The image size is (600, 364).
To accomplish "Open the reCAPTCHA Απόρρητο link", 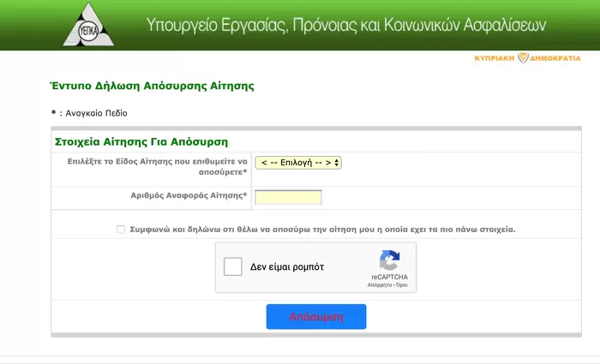I will (379, 285).
